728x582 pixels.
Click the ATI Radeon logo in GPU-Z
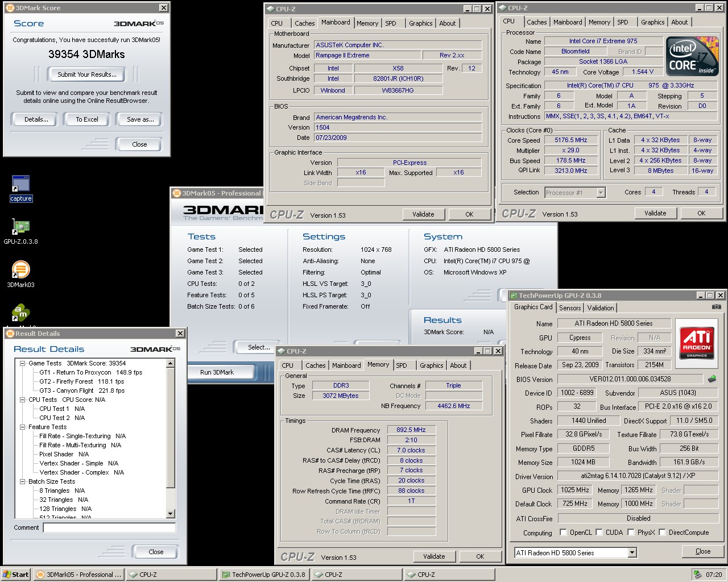point(697,343)
